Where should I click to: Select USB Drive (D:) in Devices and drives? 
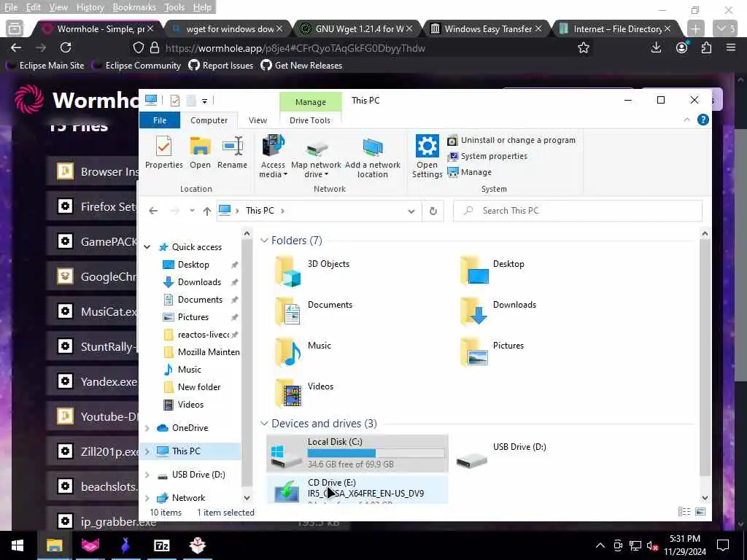pyautogui.click(x=543, y=453)
